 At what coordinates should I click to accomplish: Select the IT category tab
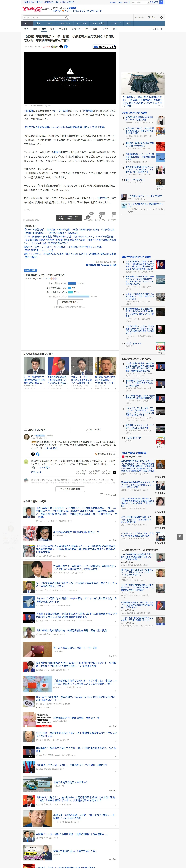click(x=86, y=29)
